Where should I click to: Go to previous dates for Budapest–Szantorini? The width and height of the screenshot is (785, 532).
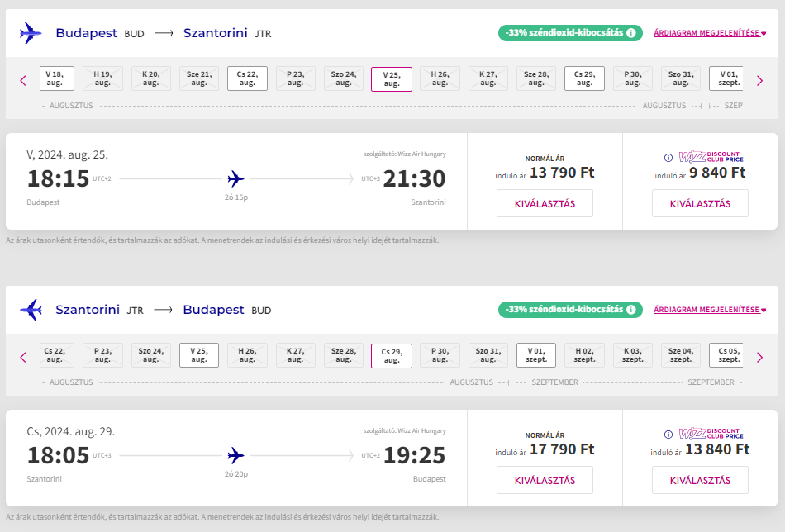23,80
